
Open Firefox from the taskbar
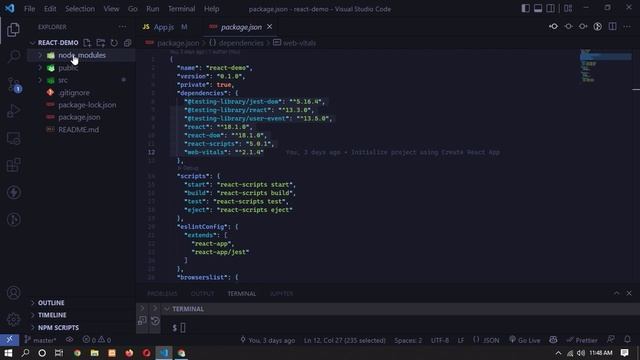pyautogui.click(x=129, y=353)
